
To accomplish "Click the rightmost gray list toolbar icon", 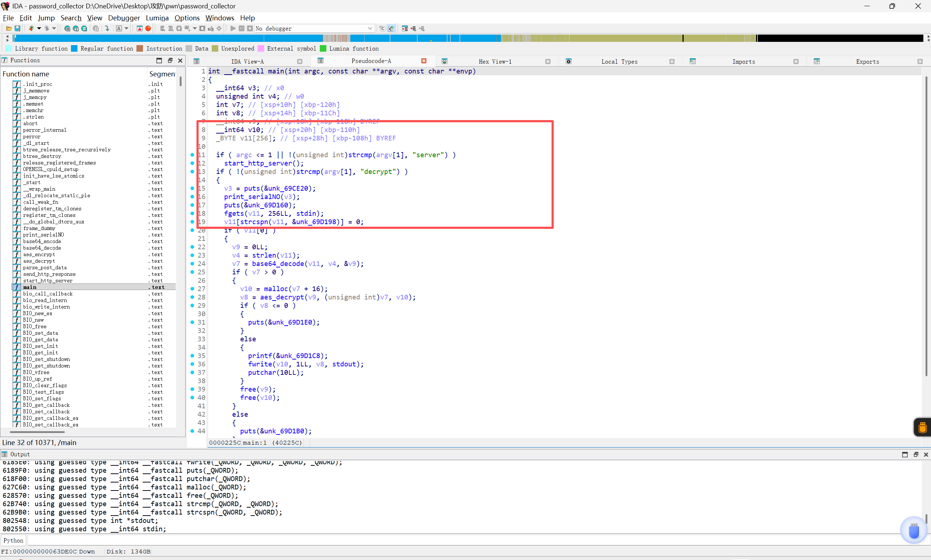I will [422, 28].
